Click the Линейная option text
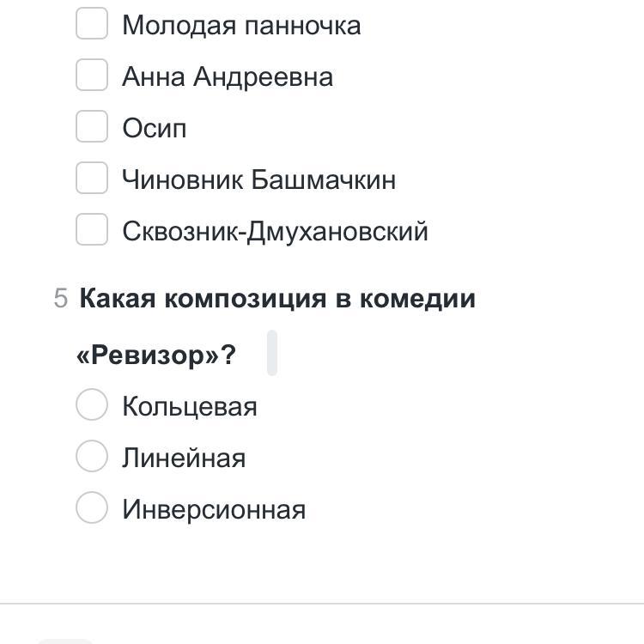644x644 pixels. [184, 459]
